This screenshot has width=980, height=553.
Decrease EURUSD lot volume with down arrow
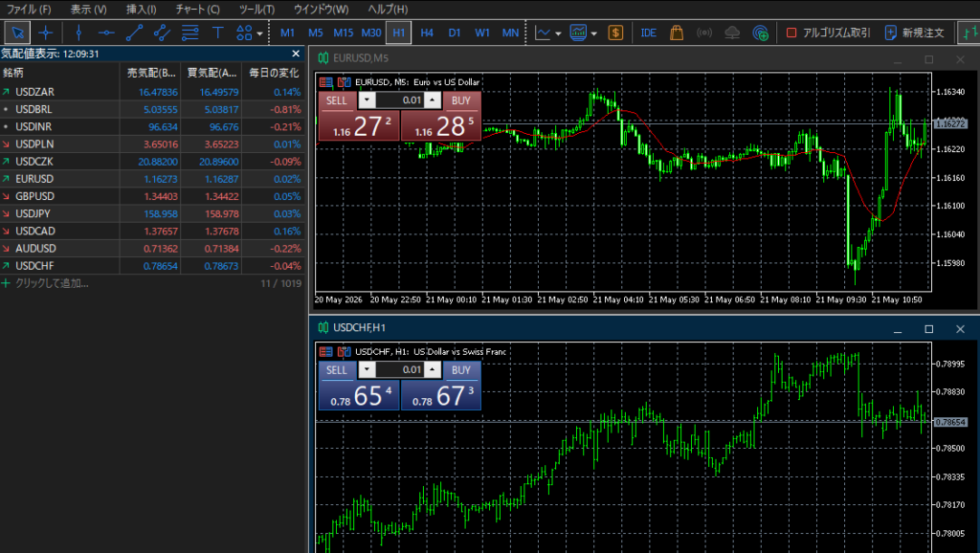367,100
